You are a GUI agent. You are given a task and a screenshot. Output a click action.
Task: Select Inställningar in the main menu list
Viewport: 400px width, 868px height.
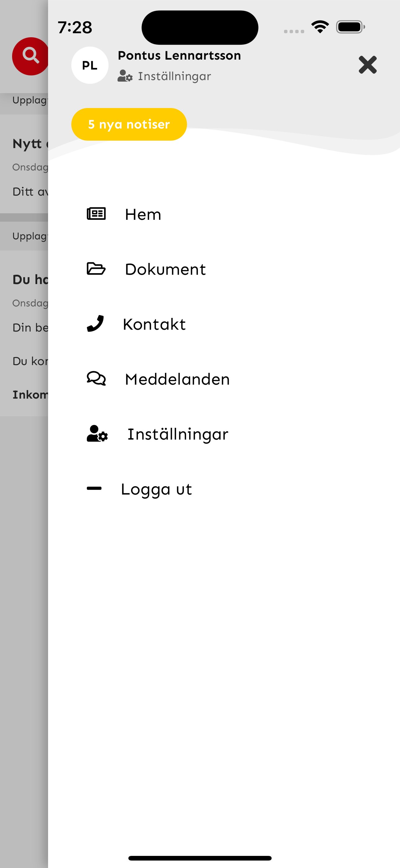[178, 434]
